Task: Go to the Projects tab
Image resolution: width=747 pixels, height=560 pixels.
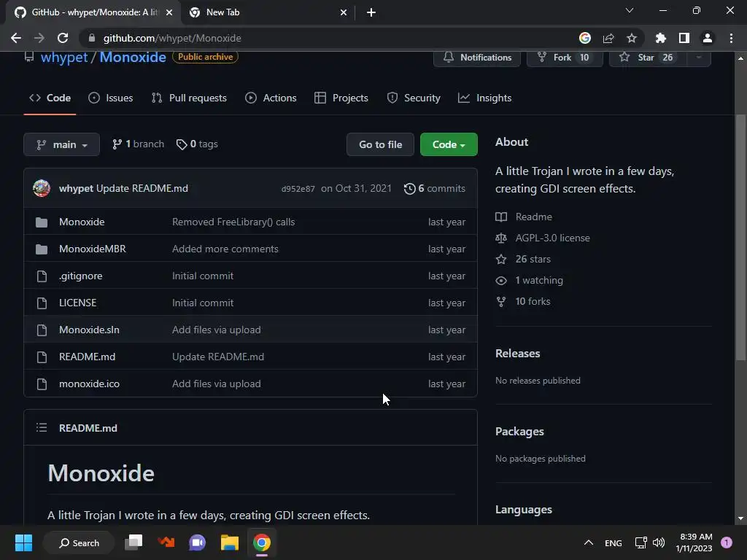Action: click(341, 98)
